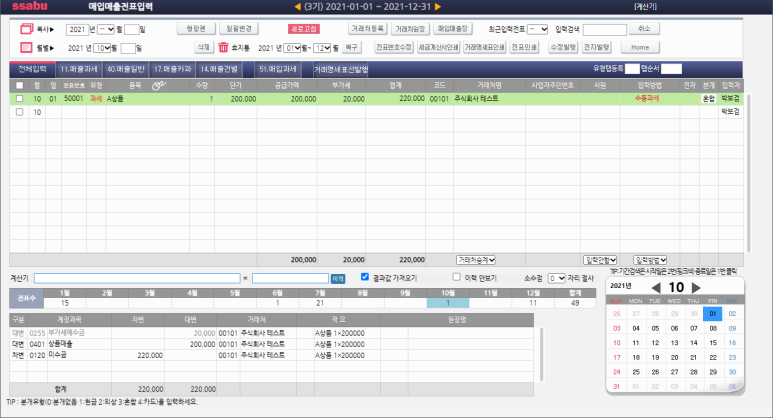Click the 취소 cancel button
The image size is (773, 418).
click(x=644, y=29)
